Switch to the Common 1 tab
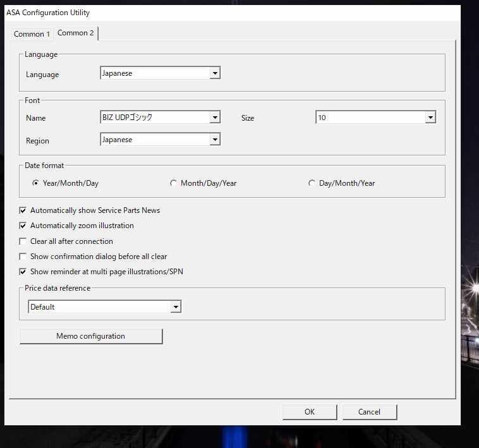The width and height of the screenshot is (479, 448). pyautogui.click(x=32, y=34)
